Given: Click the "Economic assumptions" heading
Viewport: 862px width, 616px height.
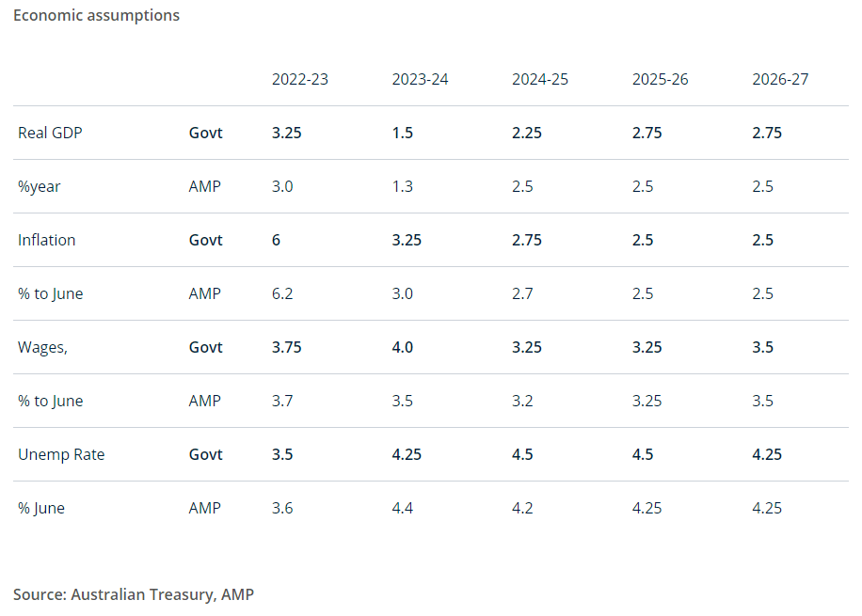Looking at the screenshot, I should pyautogui.click(x=96, y=16).
